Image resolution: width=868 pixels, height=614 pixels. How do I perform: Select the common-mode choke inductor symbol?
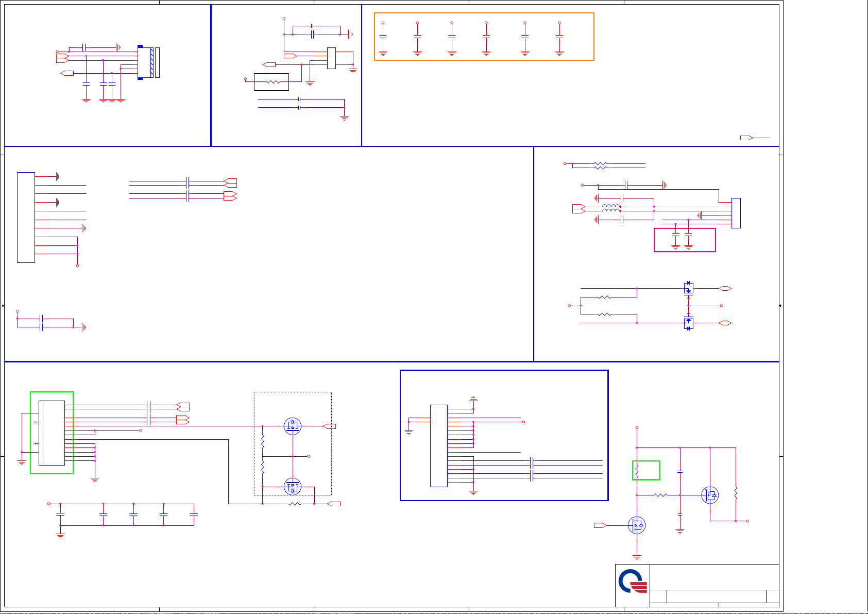(x=611, y=208)
